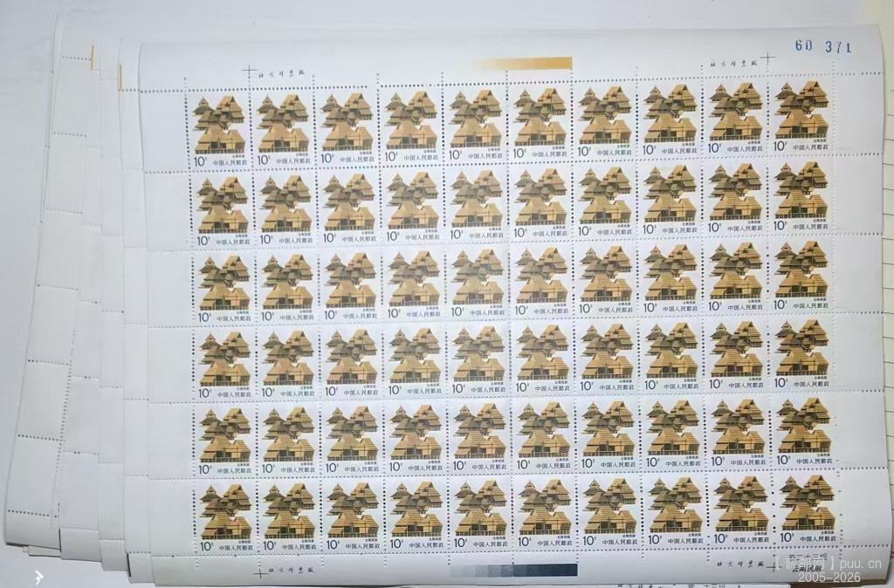Click the bottom-left registration cross mark
The image size is (894, 588).
click(258, 572)
